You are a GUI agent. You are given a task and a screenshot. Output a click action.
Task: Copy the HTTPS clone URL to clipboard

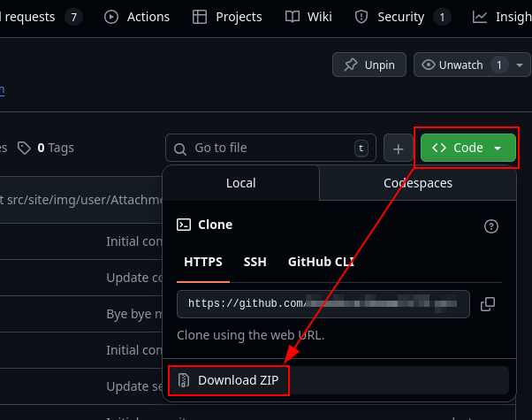pyautogui.click(x=487, y=304)
